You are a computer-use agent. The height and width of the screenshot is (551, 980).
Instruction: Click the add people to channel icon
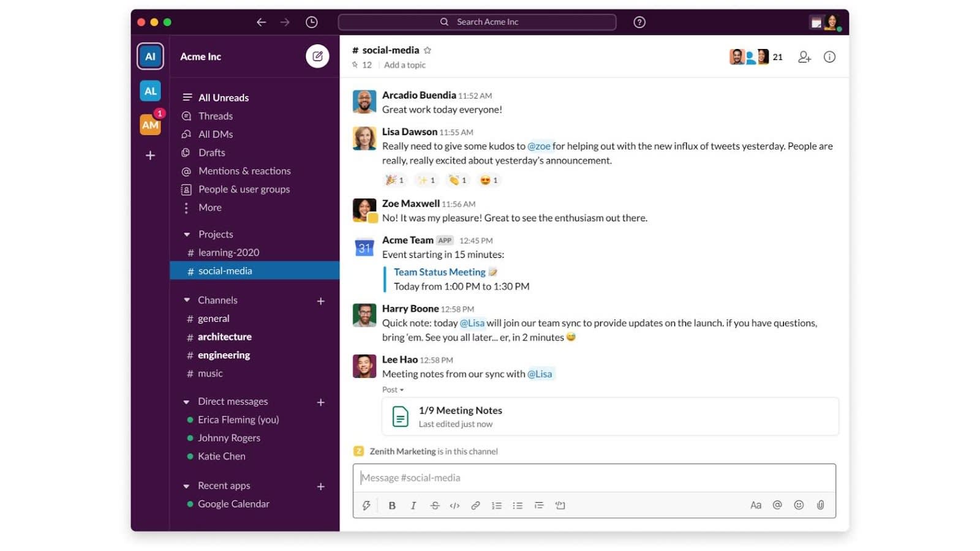[804, 56]
